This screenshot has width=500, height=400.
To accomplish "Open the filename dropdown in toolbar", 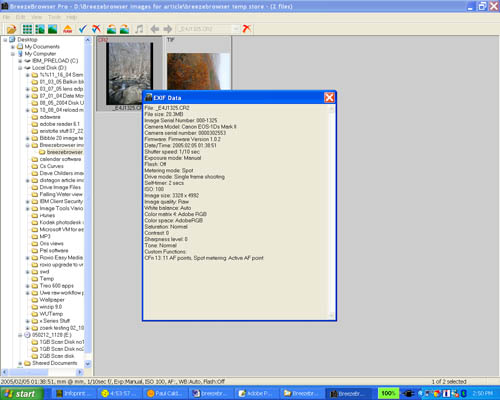I will (236, 29).
